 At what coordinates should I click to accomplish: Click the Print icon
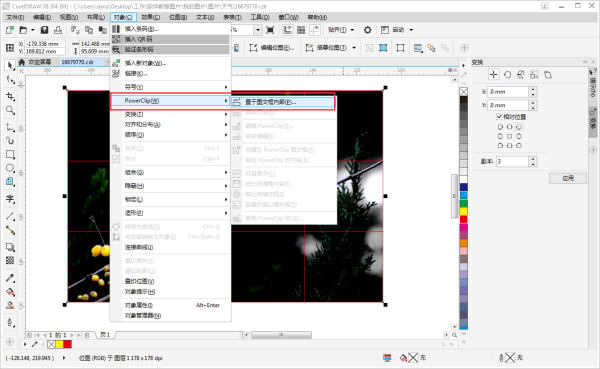coord(58,30)
